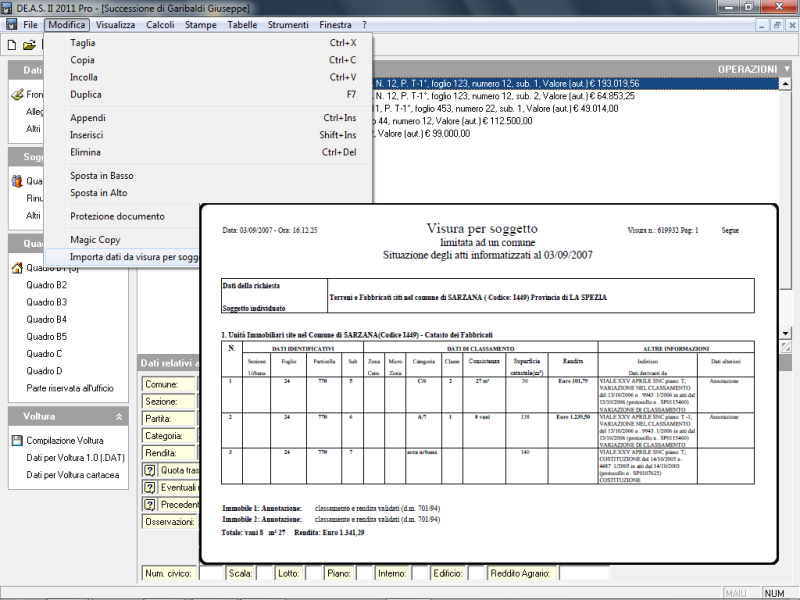Choose Sposta in Basso menu entry
Viewport: 800px width, 600px height.
point(209,176)
